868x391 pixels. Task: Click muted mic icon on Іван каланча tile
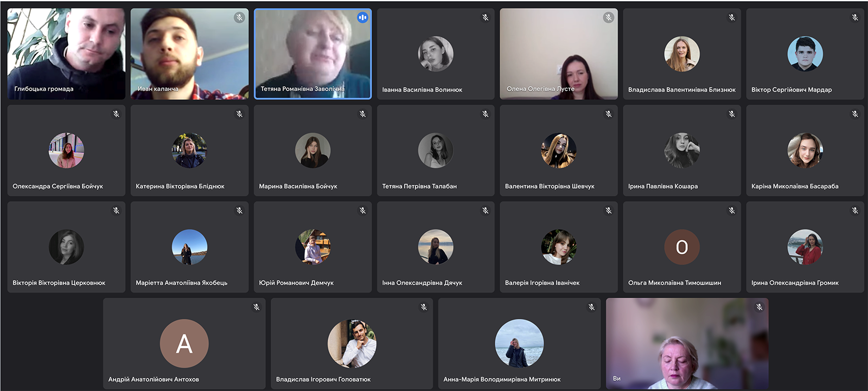239,17
